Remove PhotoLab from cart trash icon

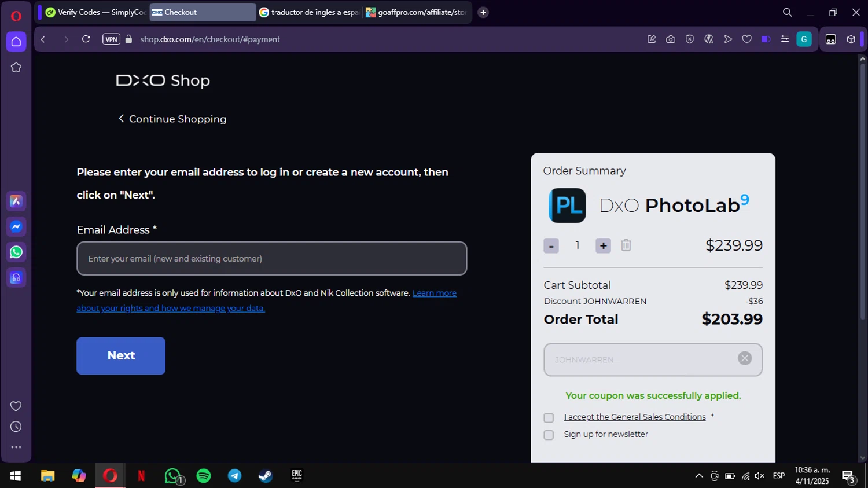626,245
